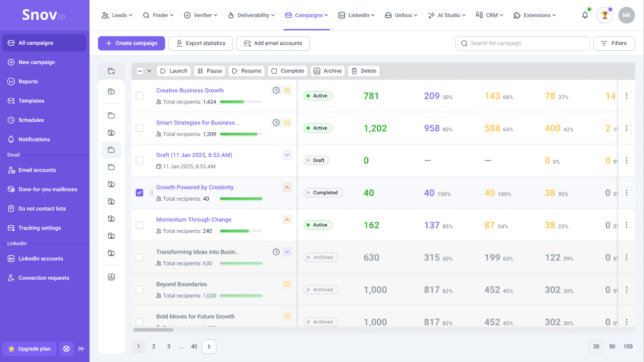
Task: Click the trophy achievements icon
Action: point(604,15)
